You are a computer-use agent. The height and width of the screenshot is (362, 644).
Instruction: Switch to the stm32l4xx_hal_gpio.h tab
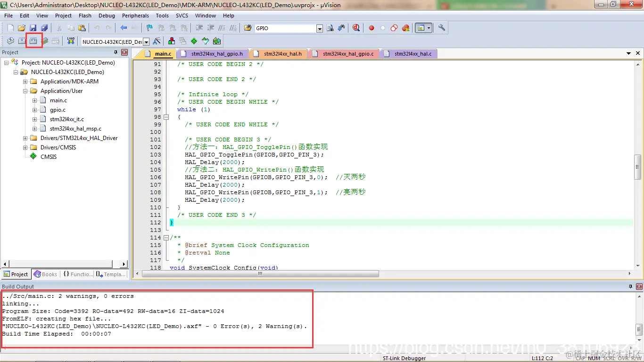point(213,54)
